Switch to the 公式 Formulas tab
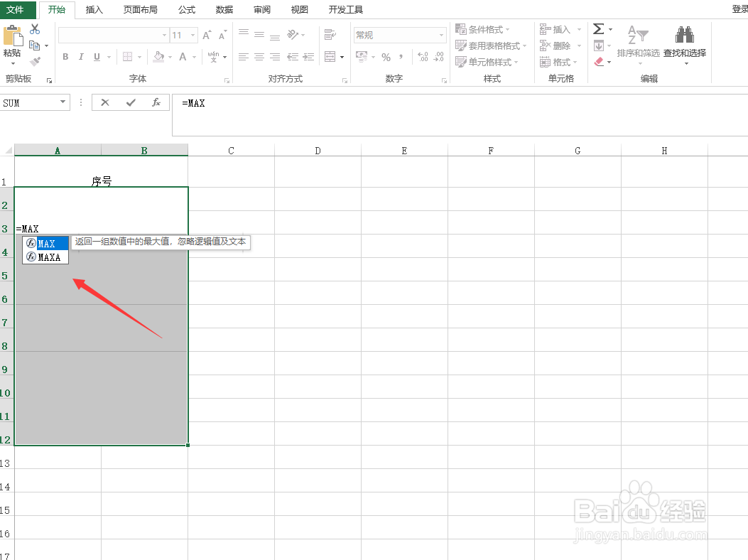Screen dimensions: 748x560 tap(187, 9)
